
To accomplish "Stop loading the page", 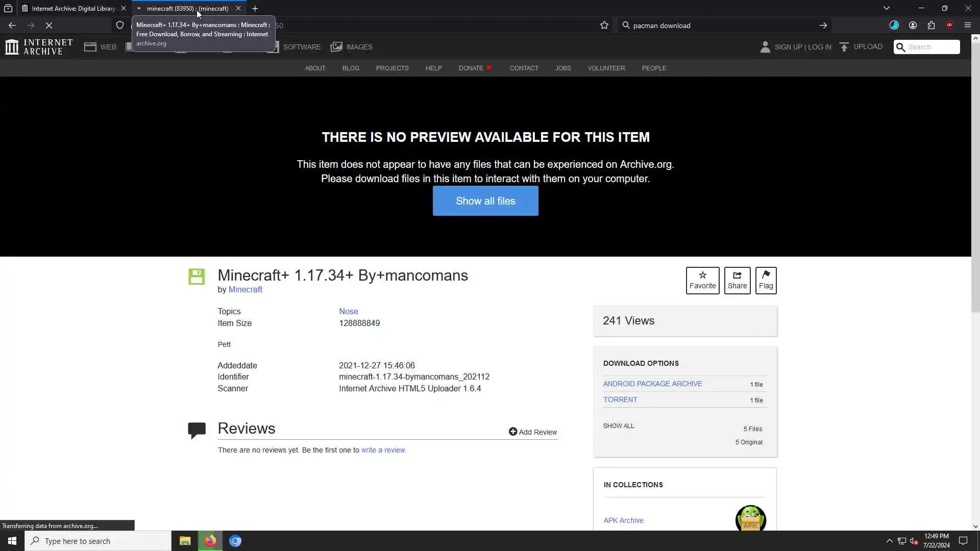I will click(49, 26).
